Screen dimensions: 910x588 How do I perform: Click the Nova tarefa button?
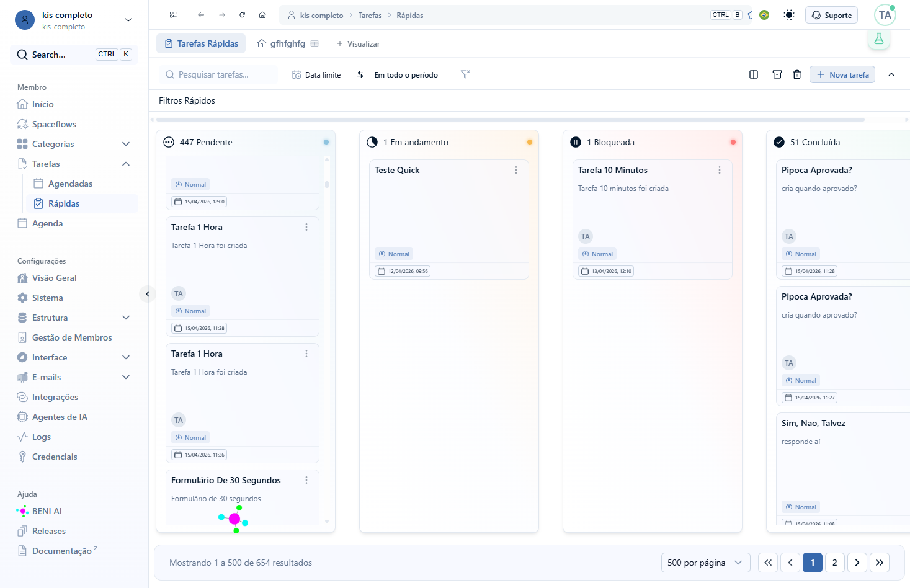coord(842,74)
